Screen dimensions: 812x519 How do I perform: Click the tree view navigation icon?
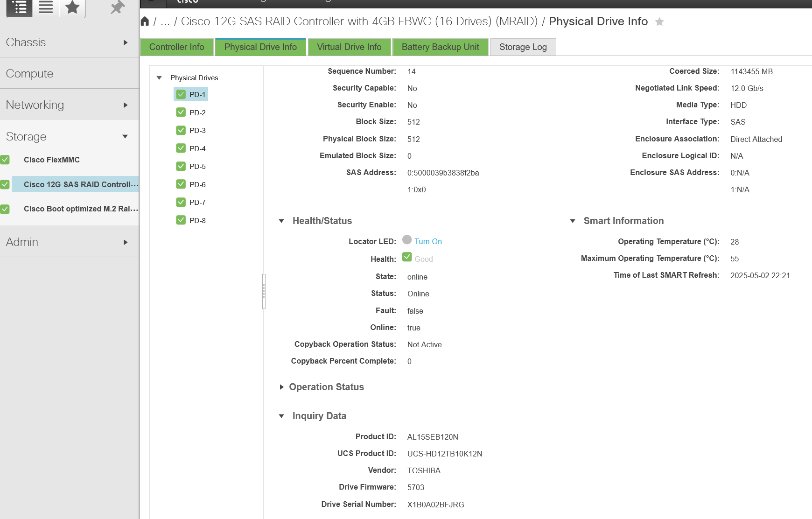click(19, 7)
